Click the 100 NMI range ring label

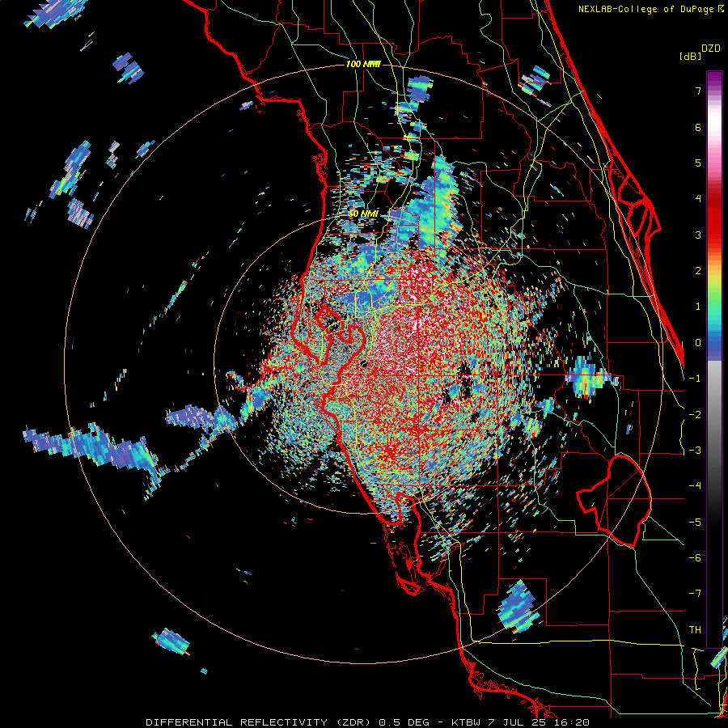363,64
